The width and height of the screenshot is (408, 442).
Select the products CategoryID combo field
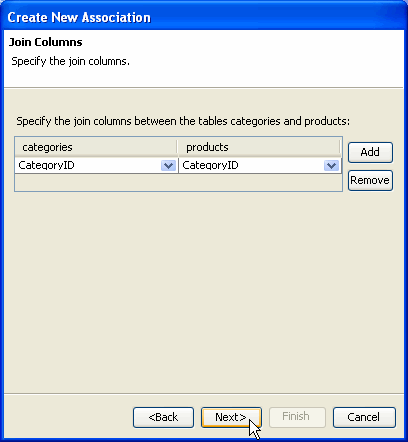(260, 165)
